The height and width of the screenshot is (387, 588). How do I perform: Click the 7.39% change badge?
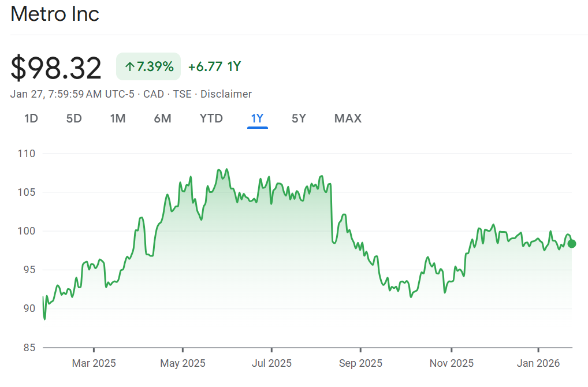pyautogui.click(x=149, y=67)
